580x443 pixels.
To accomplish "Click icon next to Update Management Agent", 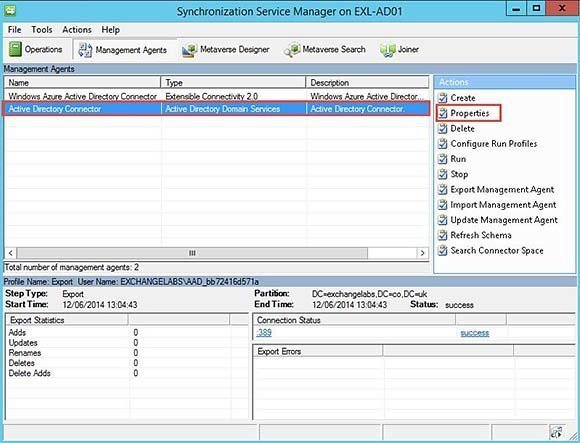I will (442, 220).
